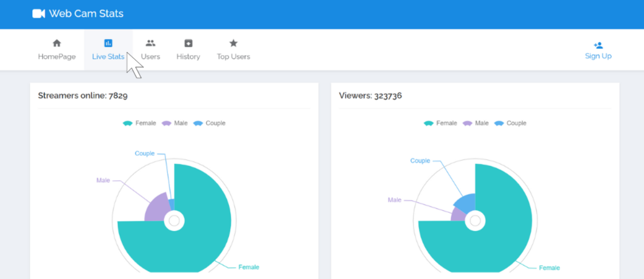
Task: Toggle Couple series in Streamers chart legend
Action: coord(209,123)
